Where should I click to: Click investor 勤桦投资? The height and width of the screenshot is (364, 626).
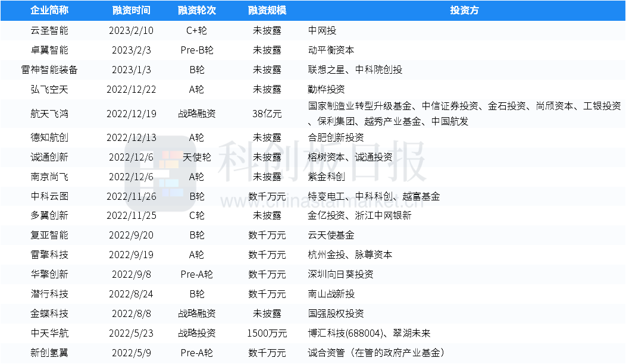click(x=327, y=89)
